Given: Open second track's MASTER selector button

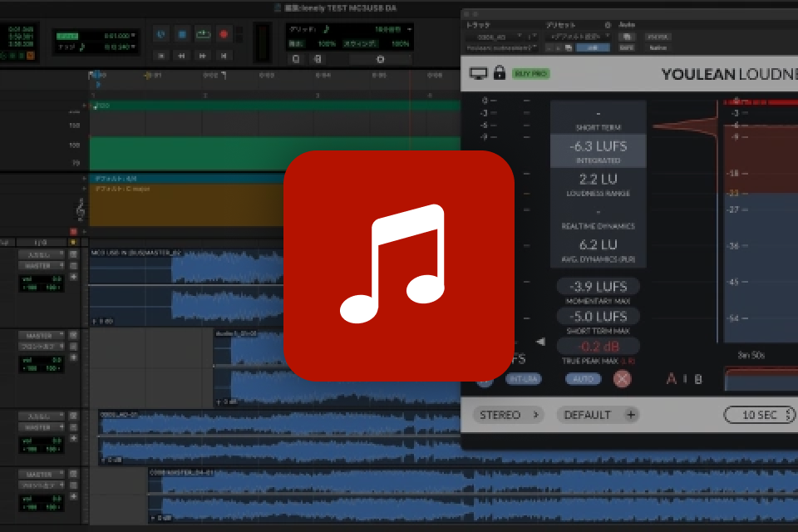Looking at the screenshot, I should pos(42,336).
